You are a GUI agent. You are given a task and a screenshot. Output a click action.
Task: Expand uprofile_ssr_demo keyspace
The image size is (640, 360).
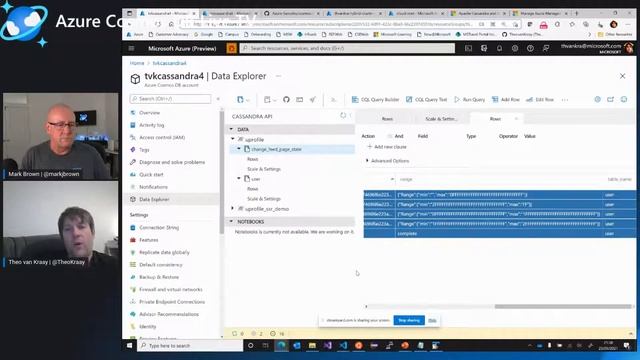(233, 209)
